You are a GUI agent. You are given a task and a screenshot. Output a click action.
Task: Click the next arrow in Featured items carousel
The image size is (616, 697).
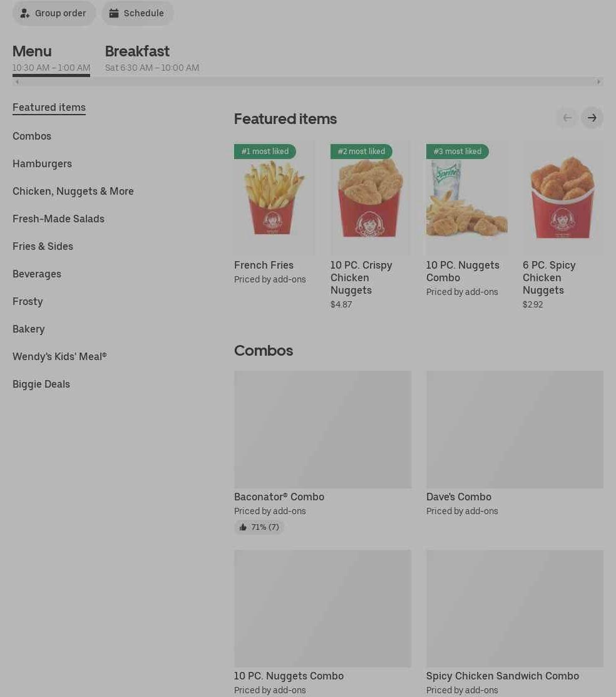tap(592, 118)
